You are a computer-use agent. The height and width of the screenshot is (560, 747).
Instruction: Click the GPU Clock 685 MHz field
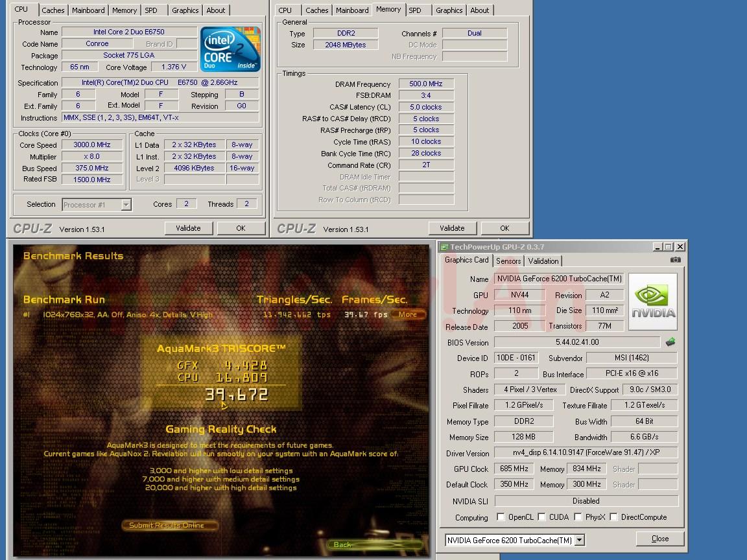pyautogui.click(x=514, y=469)
